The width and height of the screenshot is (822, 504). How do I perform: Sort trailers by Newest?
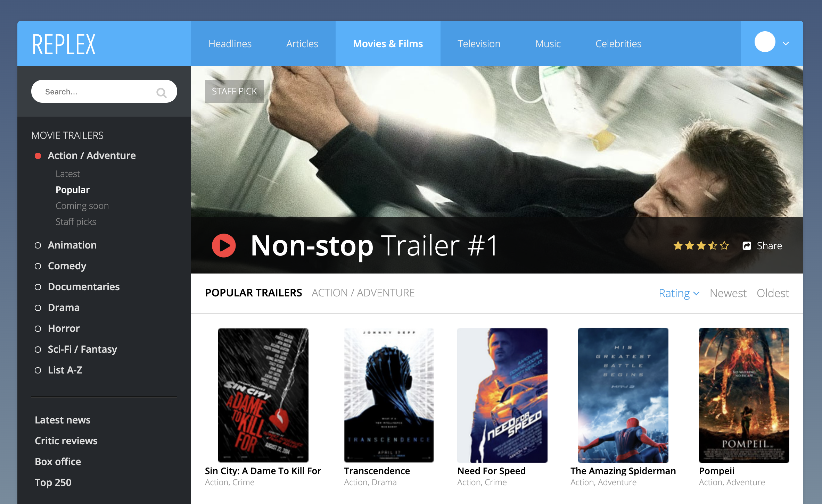coord(728,293)
